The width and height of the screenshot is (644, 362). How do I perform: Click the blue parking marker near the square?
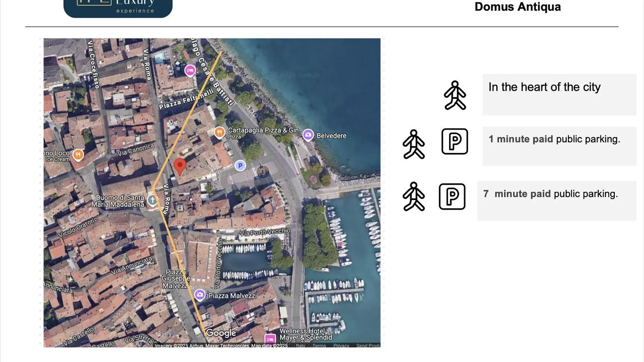[x=240, y=166]
